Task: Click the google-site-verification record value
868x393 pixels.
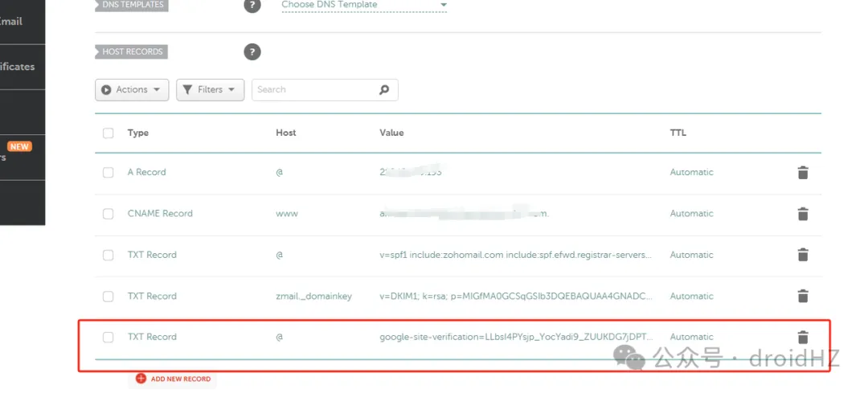Action: pyautogui.click(x=515, y=338)
